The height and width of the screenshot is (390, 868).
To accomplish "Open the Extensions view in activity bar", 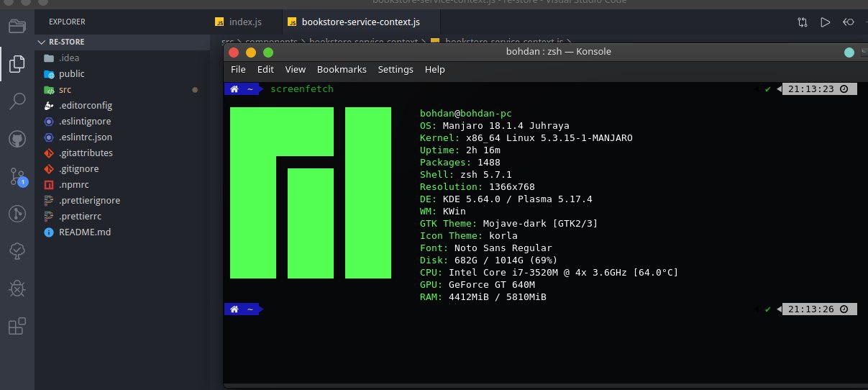I will [17, 326].
